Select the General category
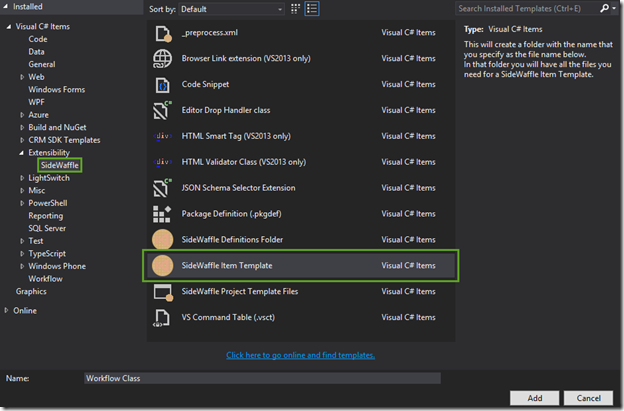 point(42,64)
